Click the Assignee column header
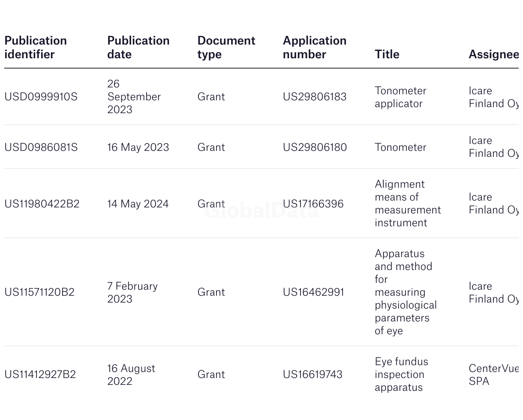 pos(493,54)
